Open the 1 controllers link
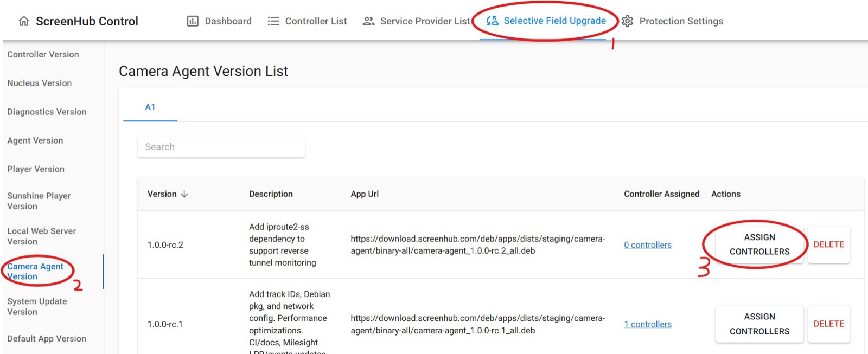Viewport: 868px width, 354px height. tap(648, 324)
